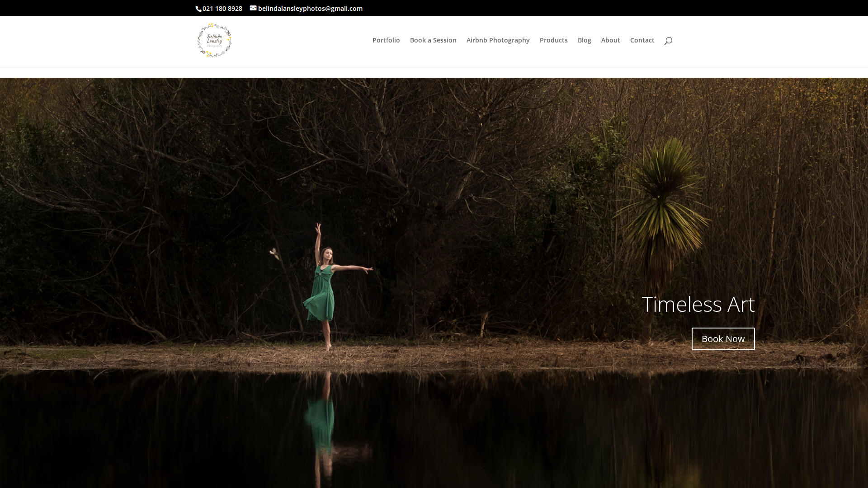Navigate to the Products page

click(x=553, y=40)
